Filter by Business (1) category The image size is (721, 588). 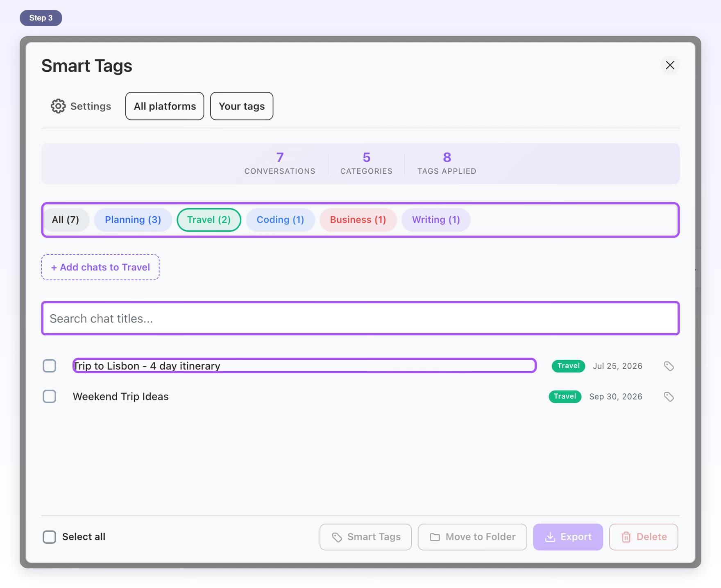click(358, 220)
